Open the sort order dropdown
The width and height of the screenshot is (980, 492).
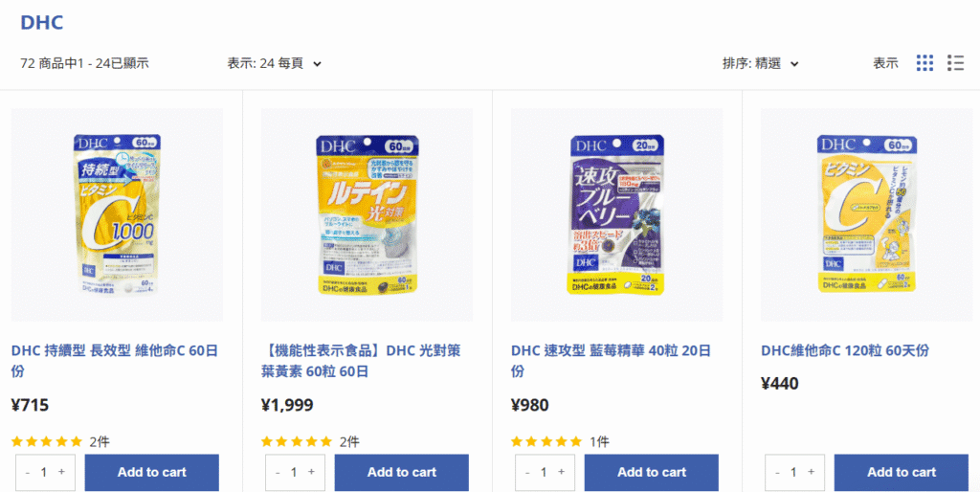click(760, 63)
